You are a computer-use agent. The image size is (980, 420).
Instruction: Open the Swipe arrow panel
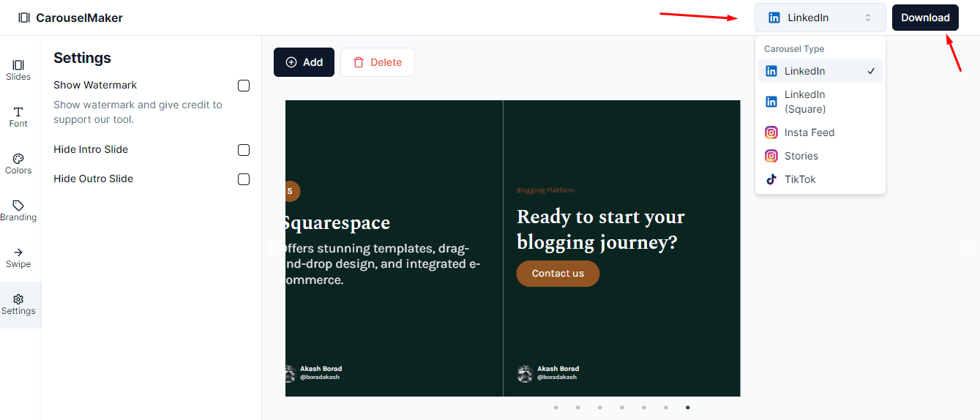[18, 258]
